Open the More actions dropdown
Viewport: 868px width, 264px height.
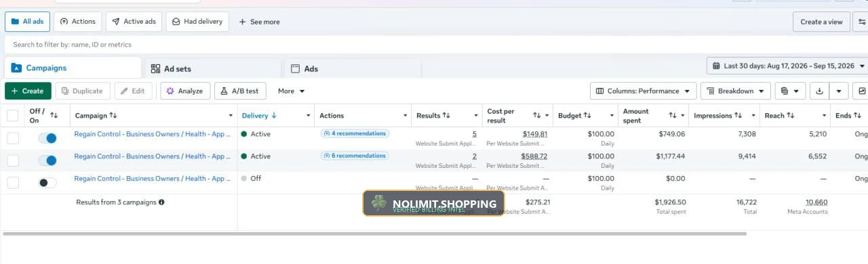pos(292,91)
